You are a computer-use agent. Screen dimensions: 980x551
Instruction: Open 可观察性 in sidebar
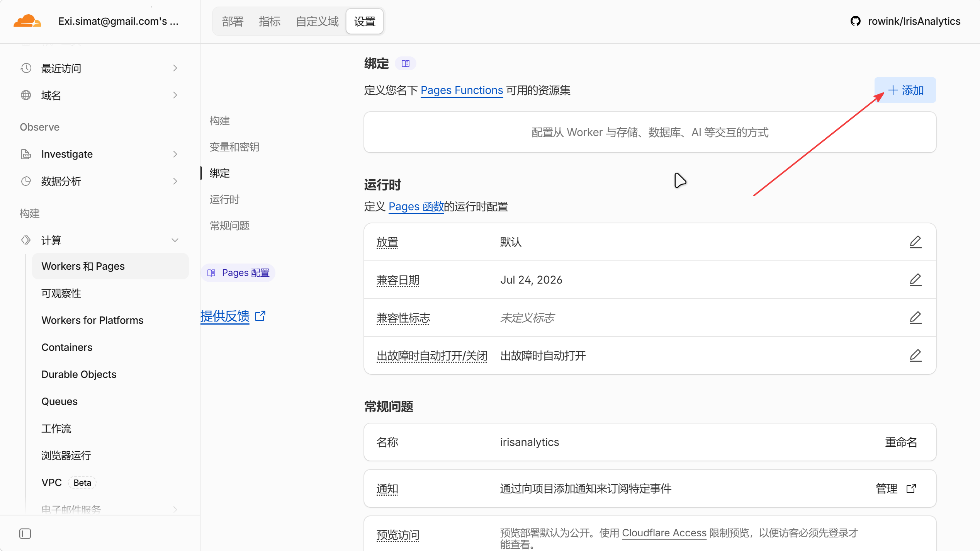pos(61,293)
